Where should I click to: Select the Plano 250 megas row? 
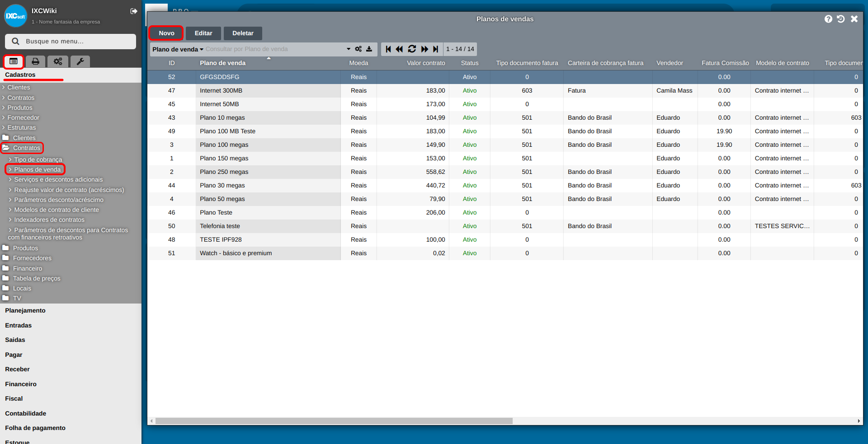pos(505,172)
